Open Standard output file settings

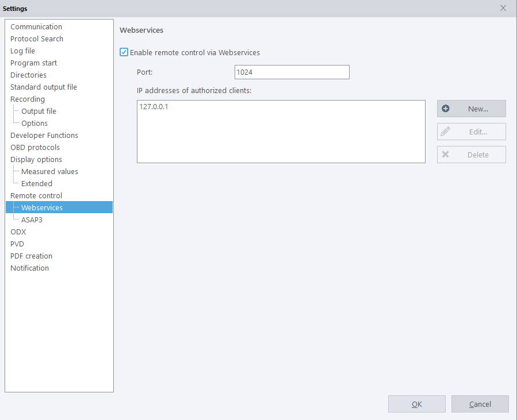pos(44,87)
